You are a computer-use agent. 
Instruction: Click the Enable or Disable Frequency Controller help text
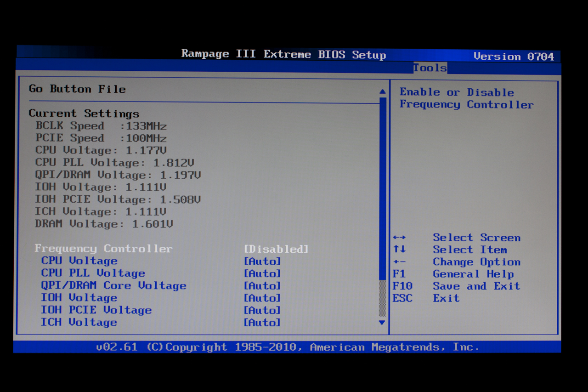point(467,98)
